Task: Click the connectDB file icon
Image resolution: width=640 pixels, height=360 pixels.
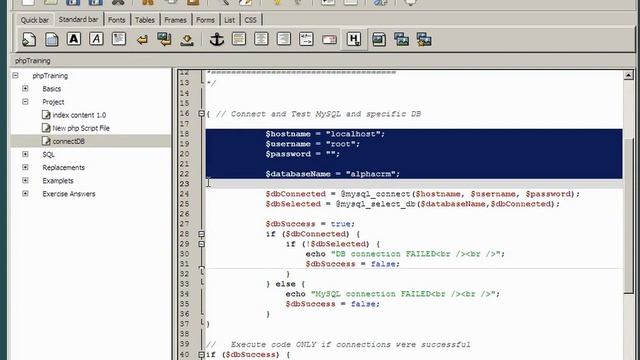Action: click(x=46, y=141)
